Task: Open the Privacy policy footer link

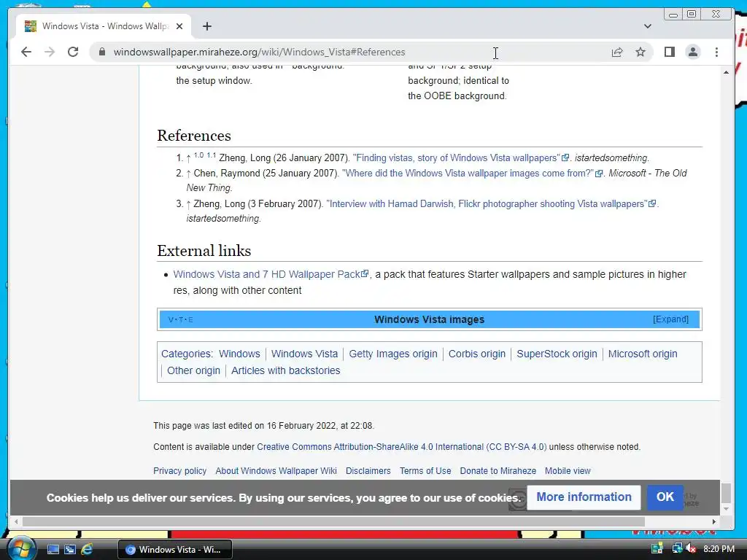Action: 179,470
